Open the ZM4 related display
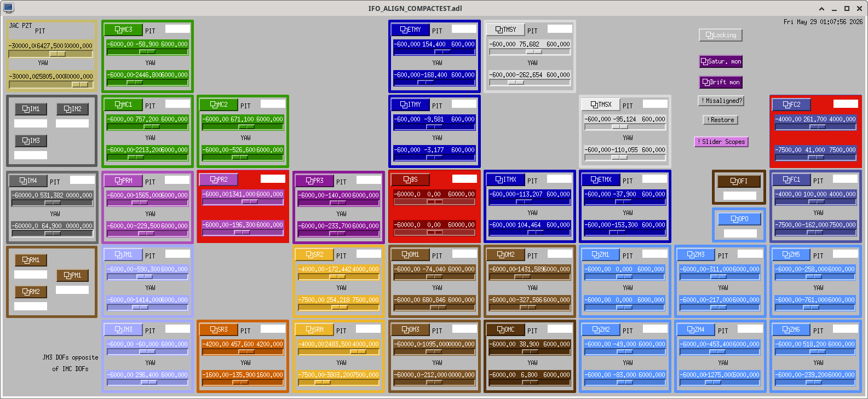The height and width of the screenshot is (399, 868). 696,329
